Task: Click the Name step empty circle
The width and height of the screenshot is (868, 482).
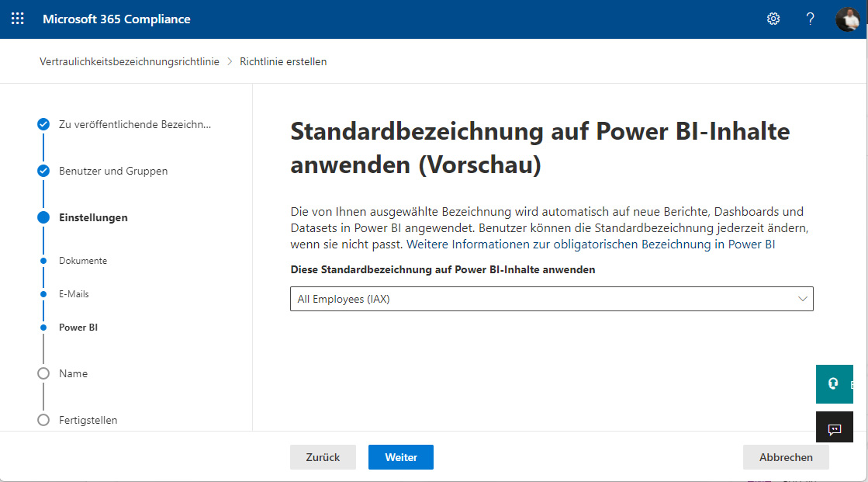Action: [x=43, y=373]
